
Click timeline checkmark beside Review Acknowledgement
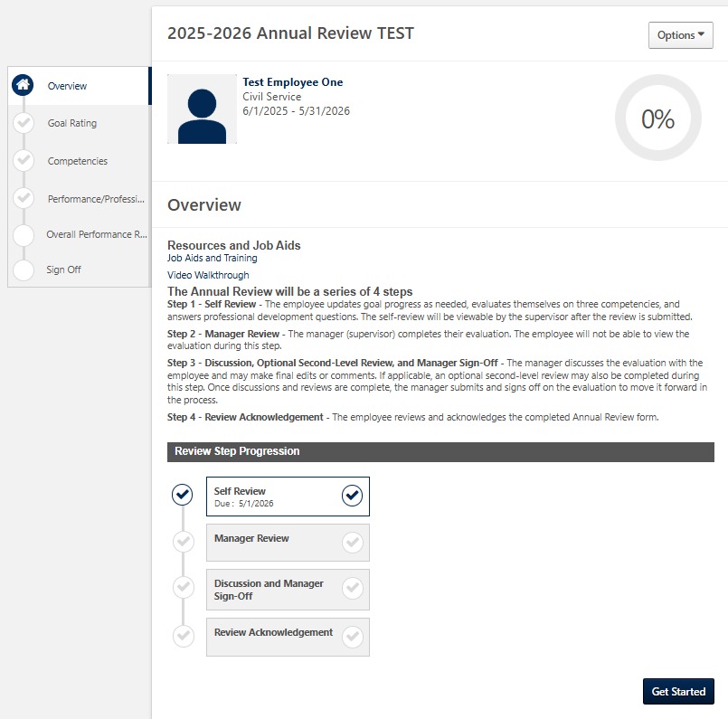pyautogui.click(x=184, y=636)
